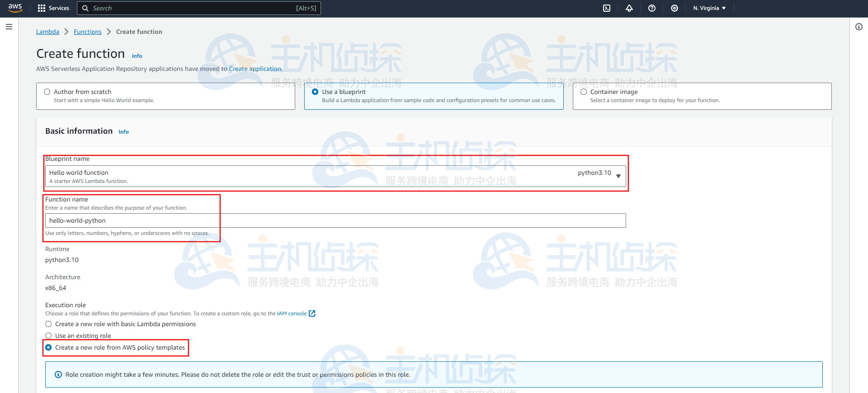
Task: Open the Blueprint name dropdown
Action: (x=335, y=176)
